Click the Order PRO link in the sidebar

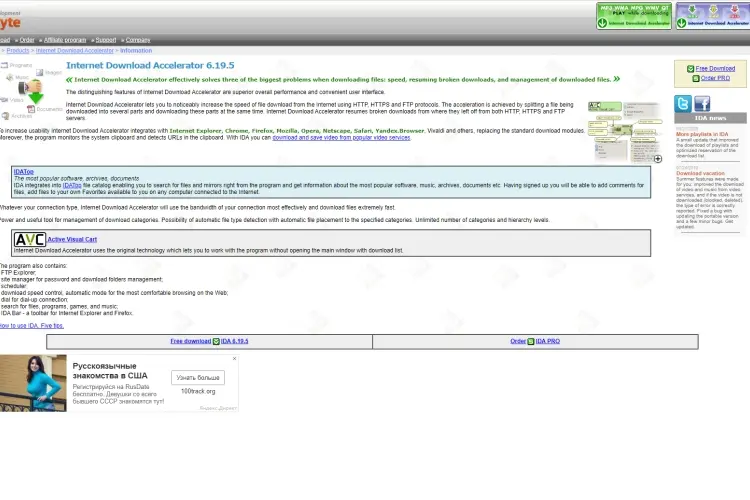click(x=715, y=78)
